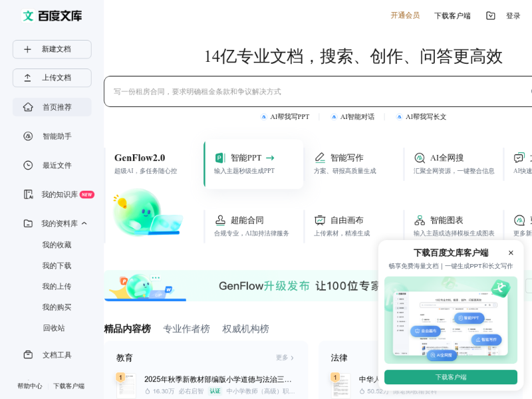Open 最近文件 clock icon

point(28,166)
